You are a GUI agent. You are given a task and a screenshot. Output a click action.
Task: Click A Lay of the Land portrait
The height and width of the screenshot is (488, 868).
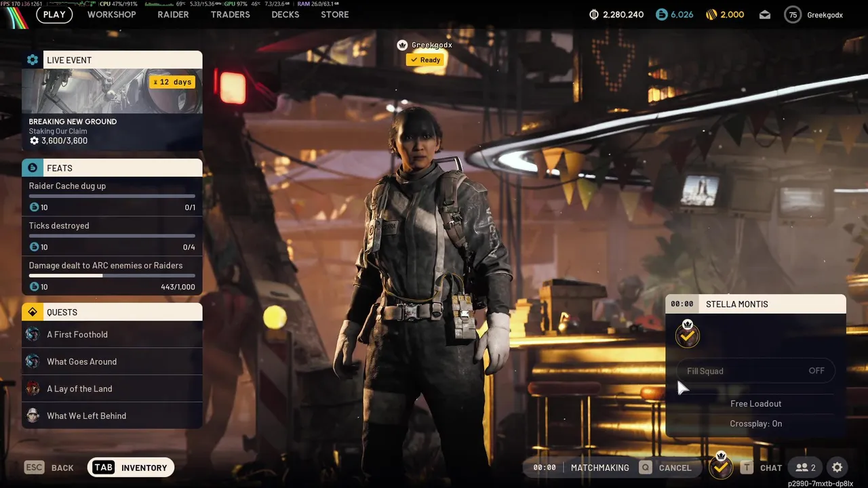click(33, 388)
